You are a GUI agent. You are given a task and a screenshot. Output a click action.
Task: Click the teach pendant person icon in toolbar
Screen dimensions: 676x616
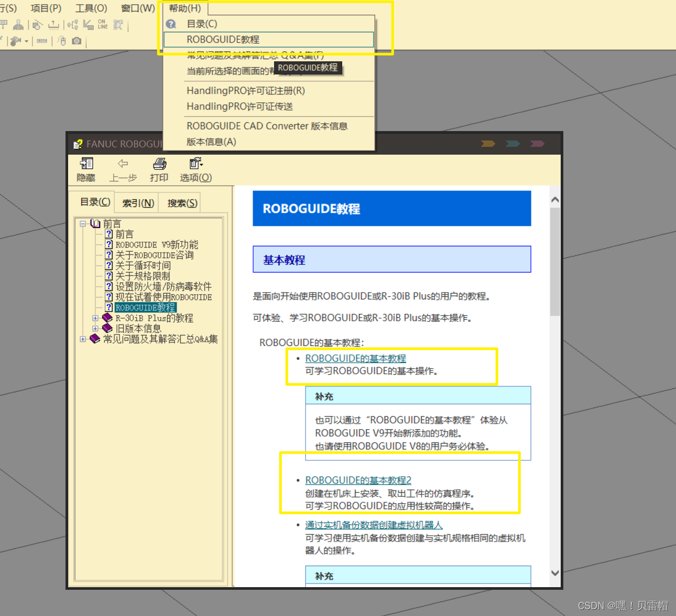pyautogui.click(x=18, y=25)
